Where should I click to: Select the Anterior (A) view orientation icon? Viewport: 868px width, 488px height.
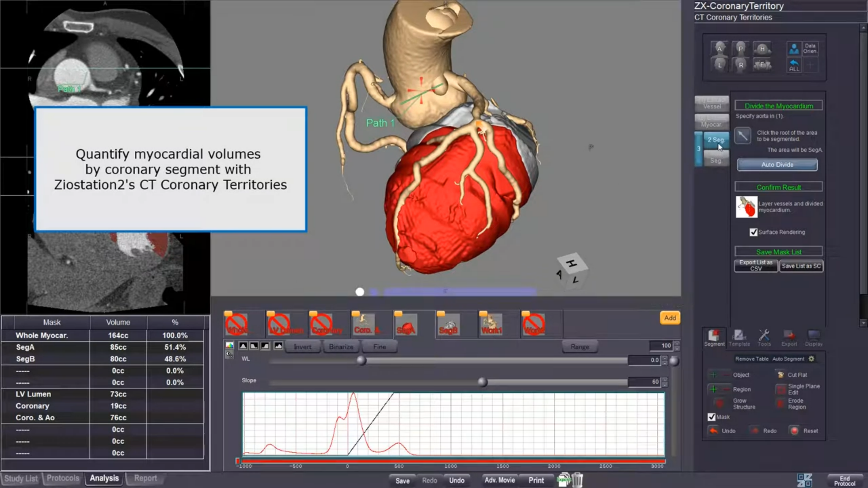[x=719, y=48]
